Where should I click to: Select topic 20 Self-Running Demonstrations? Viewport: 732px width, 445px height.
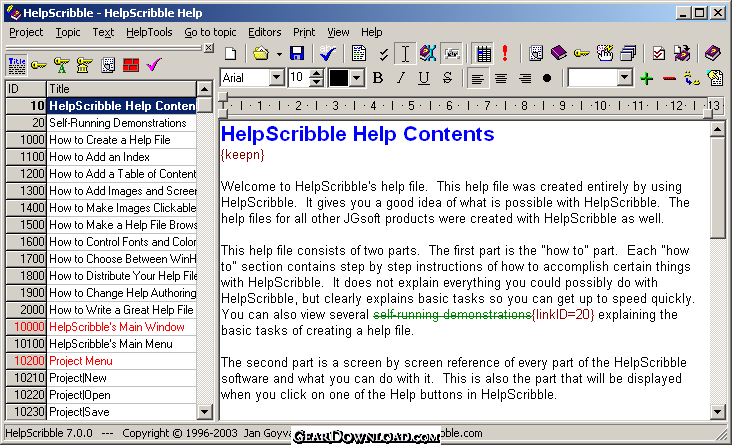(101, 123)
